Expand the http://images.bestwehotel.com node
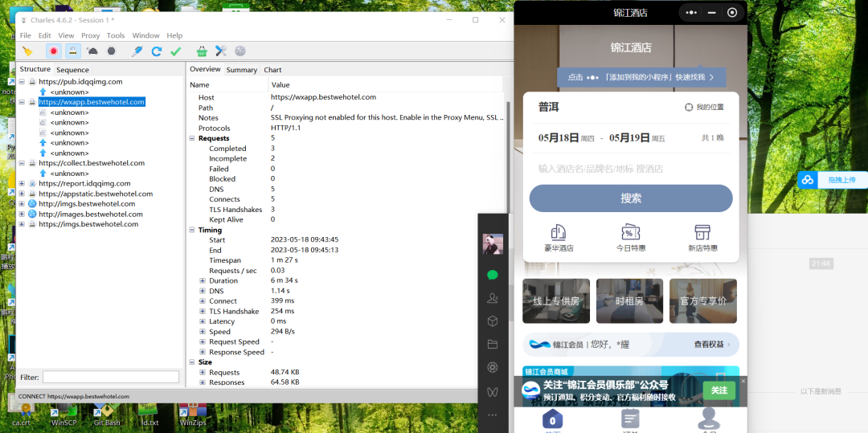Viewport: 868px width, 433px height. [x=22, y=214]
